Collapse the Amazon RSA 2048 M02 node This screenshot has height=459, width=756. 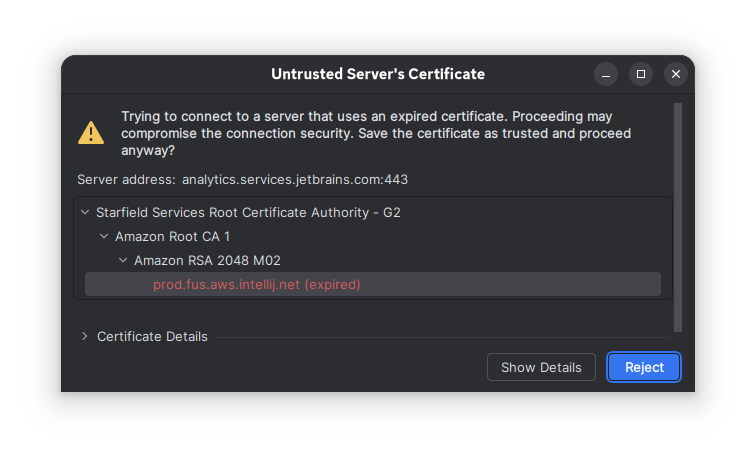[x=123, y=260]
